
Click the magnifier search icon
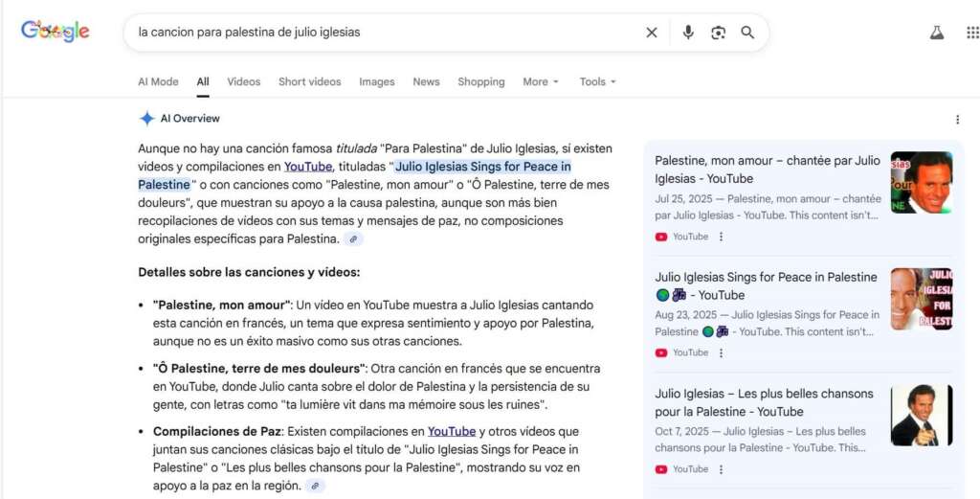pyautogui.click(x=747, y=33)
